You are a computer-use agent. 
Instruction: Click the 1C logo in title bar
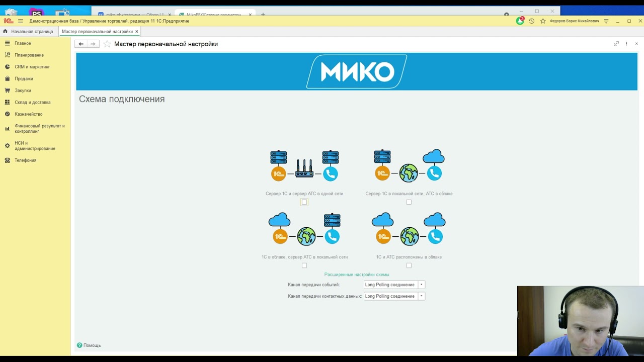pyautogui.click(x=8, y=21)
